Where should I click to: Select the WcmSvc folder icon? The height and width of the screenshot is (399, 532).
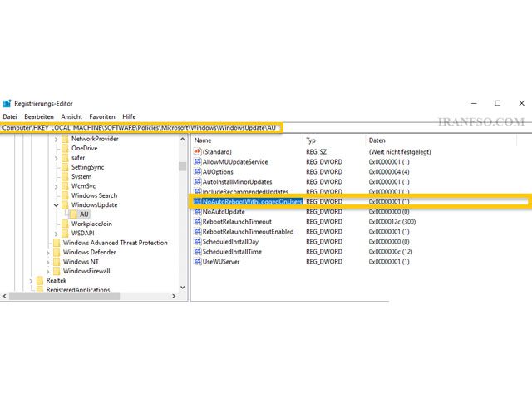click(65, 186)
